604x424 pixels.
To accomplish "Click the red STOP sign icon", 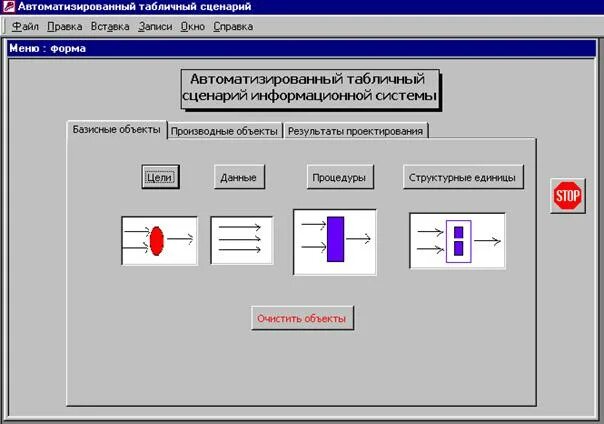I will click(567, 196).
